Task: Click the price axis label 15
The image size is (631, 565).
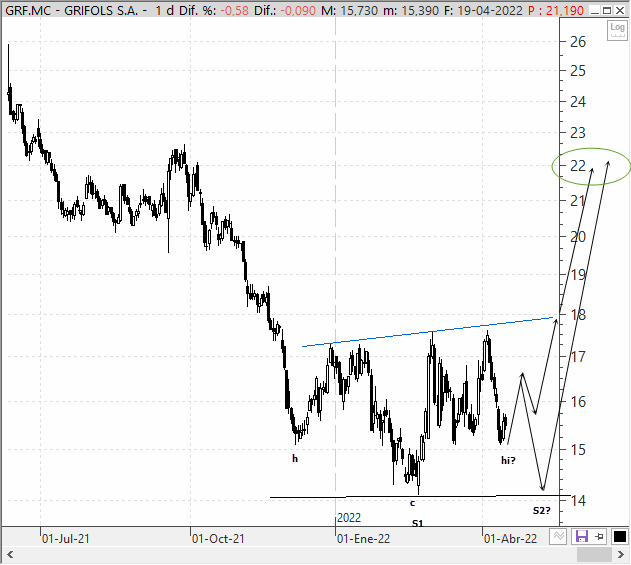Action: [578, 450]
